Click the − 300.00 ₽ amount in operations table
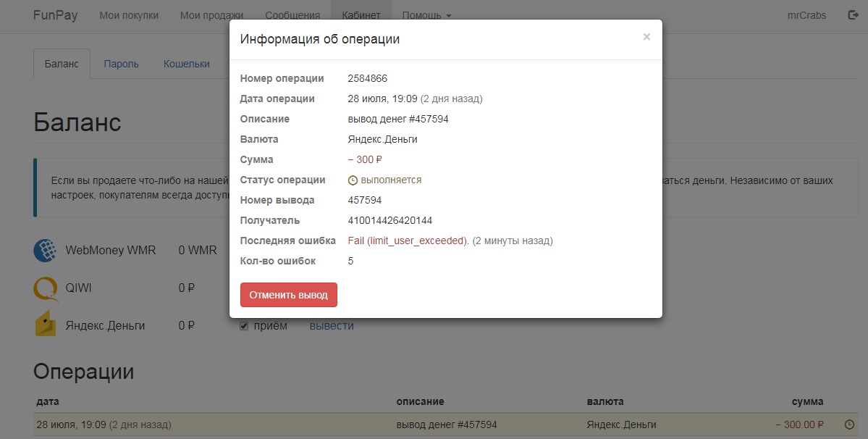 pyautogui.click(x=799, y=425)
